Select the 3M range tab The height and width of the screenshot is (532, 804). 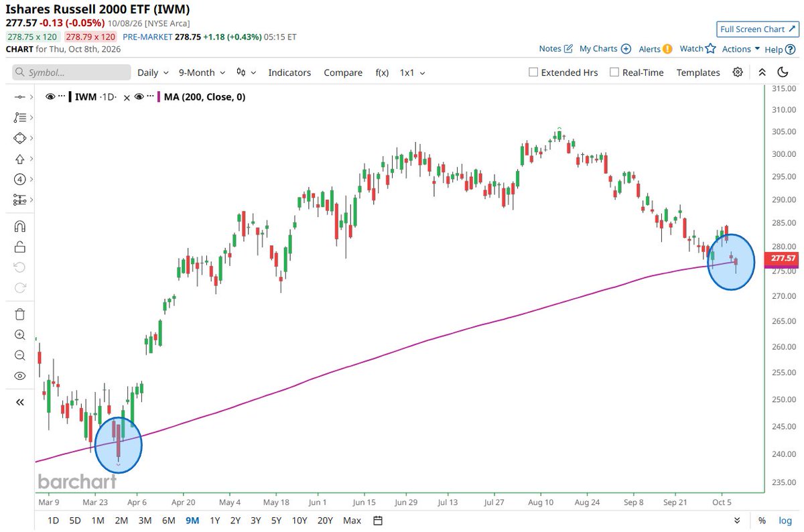145,521
